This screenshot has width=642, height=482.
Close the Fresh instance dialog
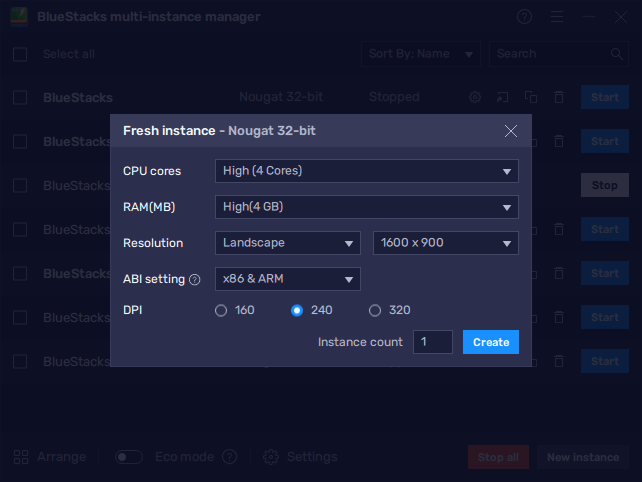(x=511, y=131)
